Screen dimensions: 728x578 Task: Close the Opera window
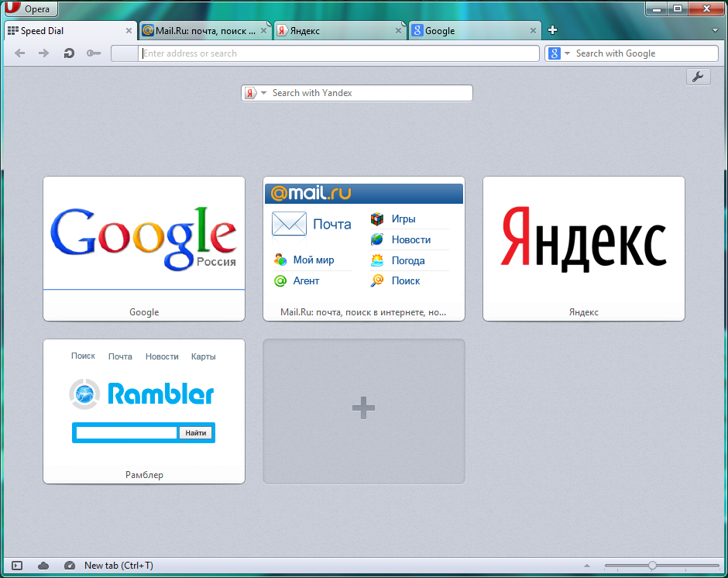pos(706,9)
